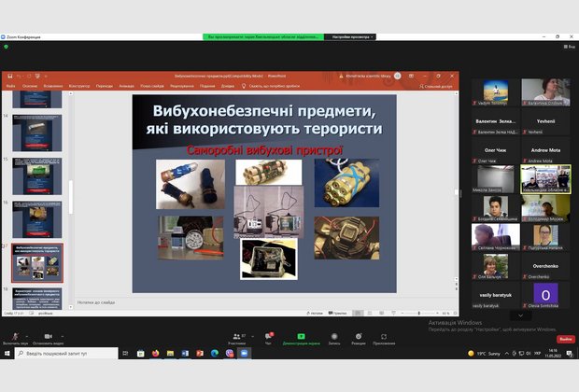This screenshot has width=579, height=392.
Task: Select the highlighted slide 17 thumbnail
Action: [37, 263]
